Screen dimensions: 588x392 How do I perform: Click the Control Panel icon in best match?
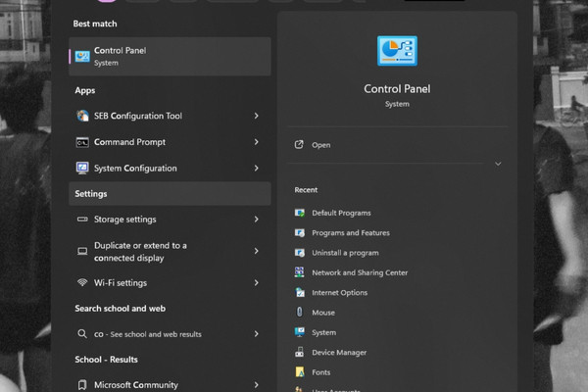click(x=82, y=56)
